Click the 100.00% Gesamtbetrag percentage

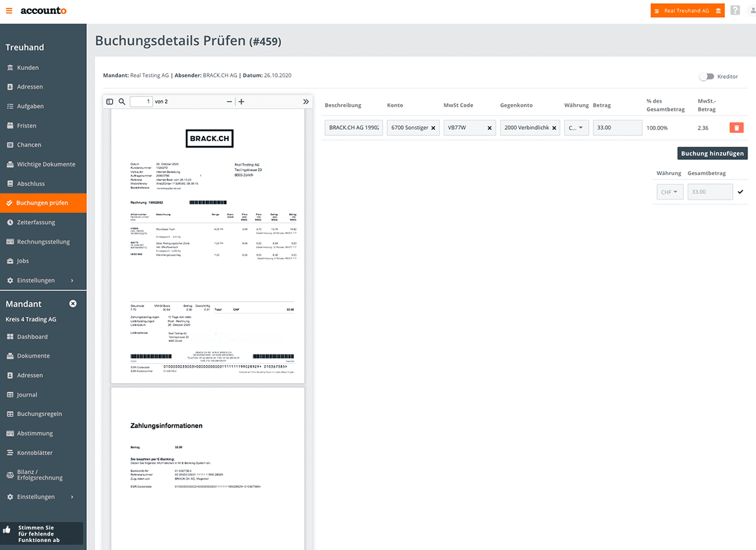point(657,128)
